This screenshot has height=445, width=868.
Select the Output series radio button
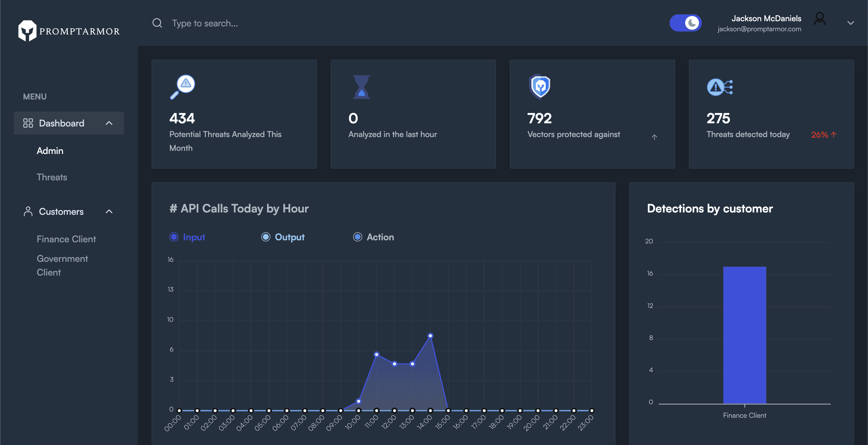tap(266, 237)
